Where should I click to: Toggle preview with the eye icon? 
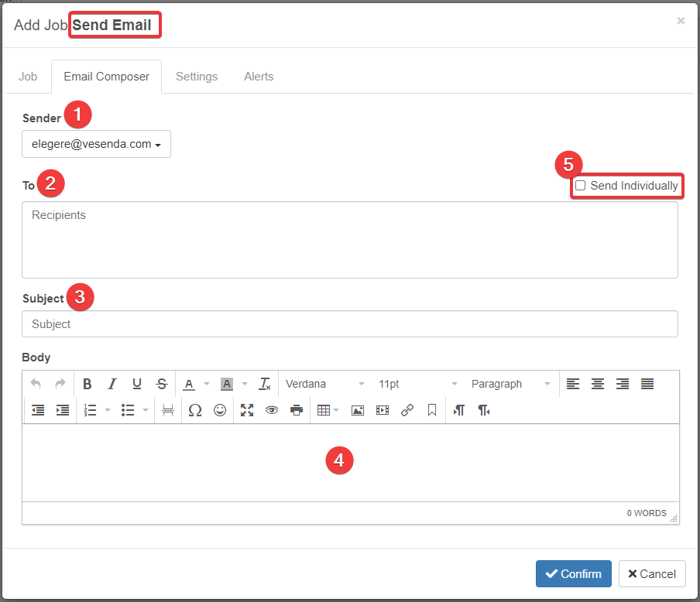coord(271,410)
